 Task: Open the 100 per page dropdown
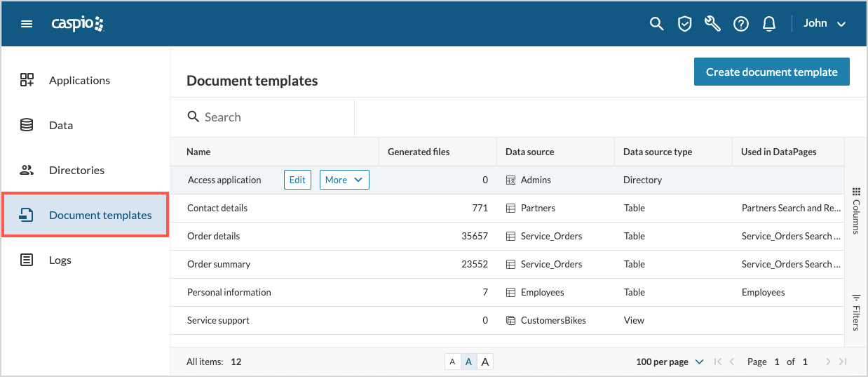point(670,362)
